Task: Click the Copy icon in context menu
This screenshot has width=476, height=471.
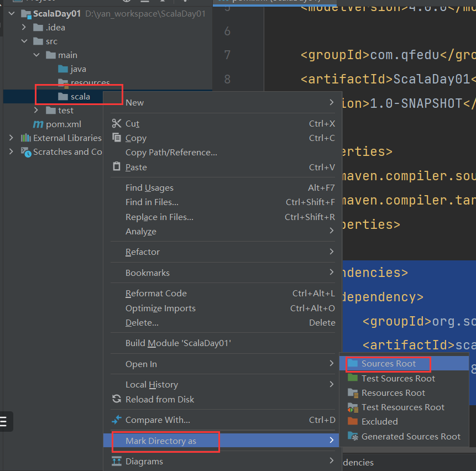Action: coord(117,138)
